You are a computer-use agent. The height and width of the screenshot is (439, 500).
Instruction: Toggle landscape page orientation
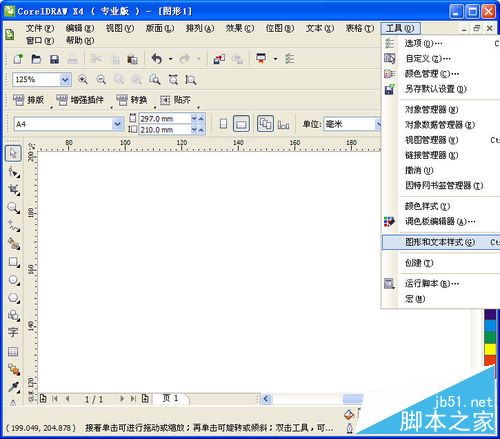click(x=241, y=124)
